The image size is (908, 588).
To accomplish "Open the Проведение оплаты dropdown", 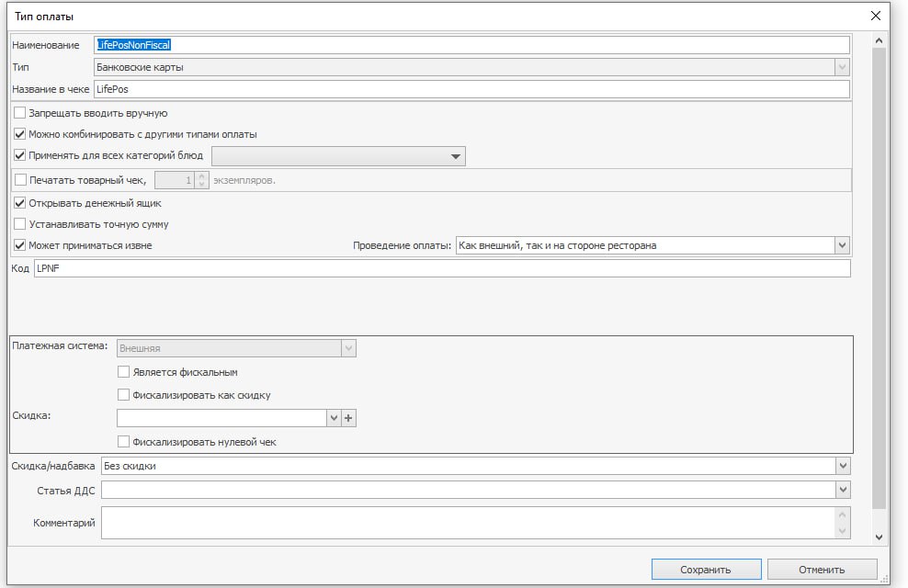I will click(842, 245).
